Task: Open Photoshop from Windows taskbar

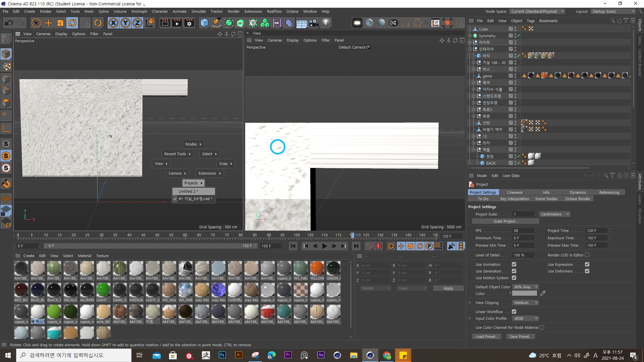Action: click(222, 355)
